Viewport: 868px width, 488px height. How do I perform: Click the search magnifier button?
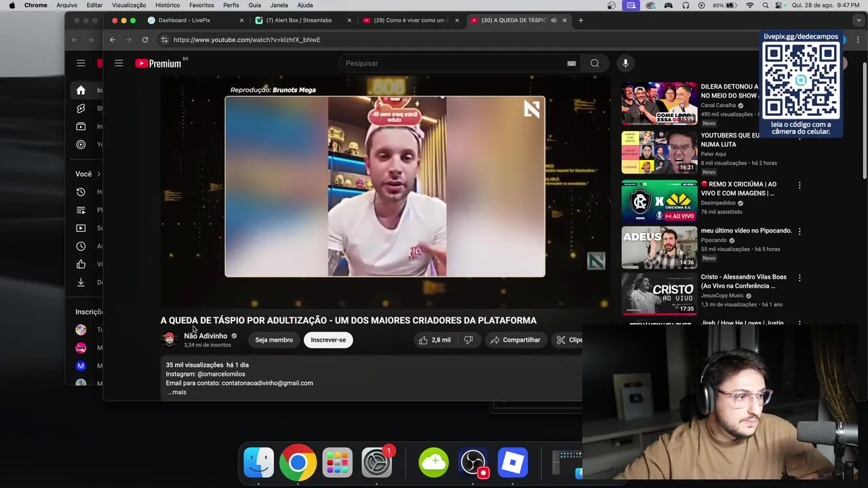(x=595, y=63)
